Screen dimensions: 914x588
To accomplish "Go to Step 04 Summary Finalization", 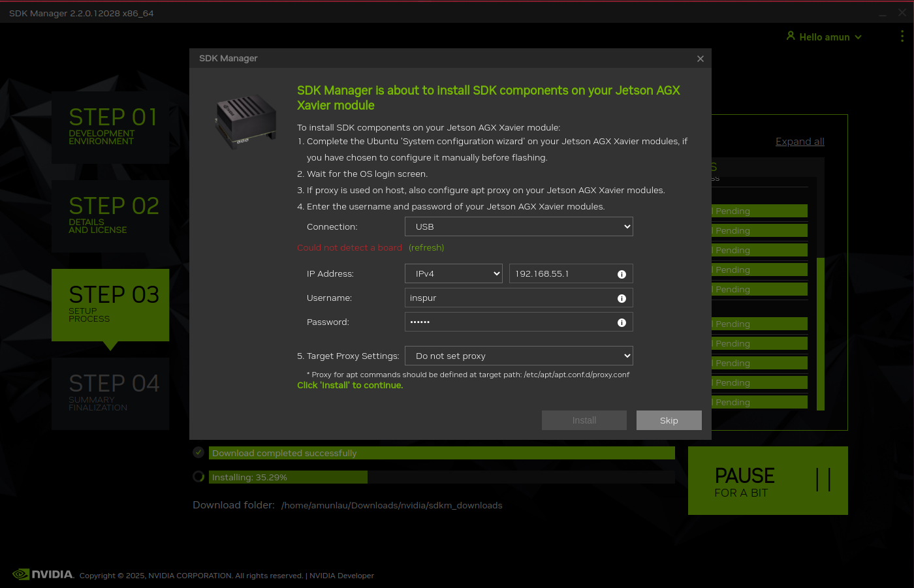I will pyautogui.click(x=110, y=394).
